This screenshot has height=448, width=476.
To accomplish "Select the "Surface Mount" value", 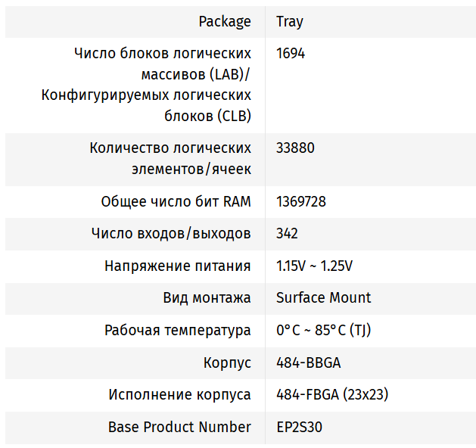I will (x=324, y=297).
